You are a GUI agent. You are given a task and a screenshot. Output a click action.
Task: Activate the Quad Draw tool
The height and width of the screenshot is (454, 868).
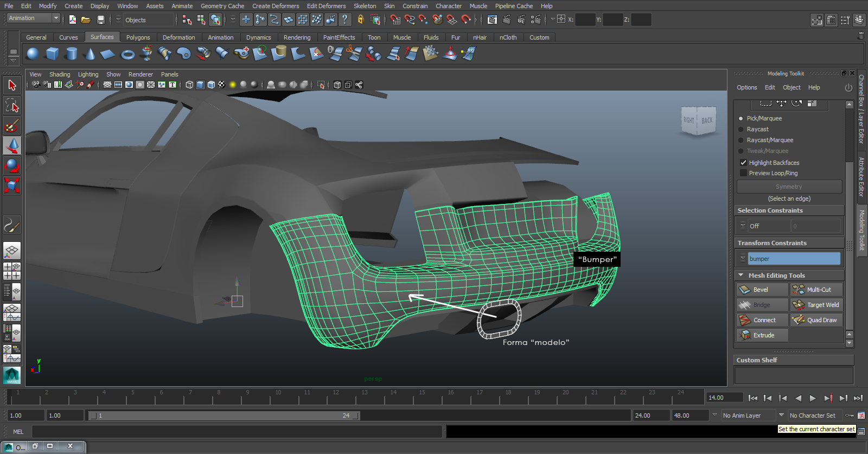click(816, 320)
